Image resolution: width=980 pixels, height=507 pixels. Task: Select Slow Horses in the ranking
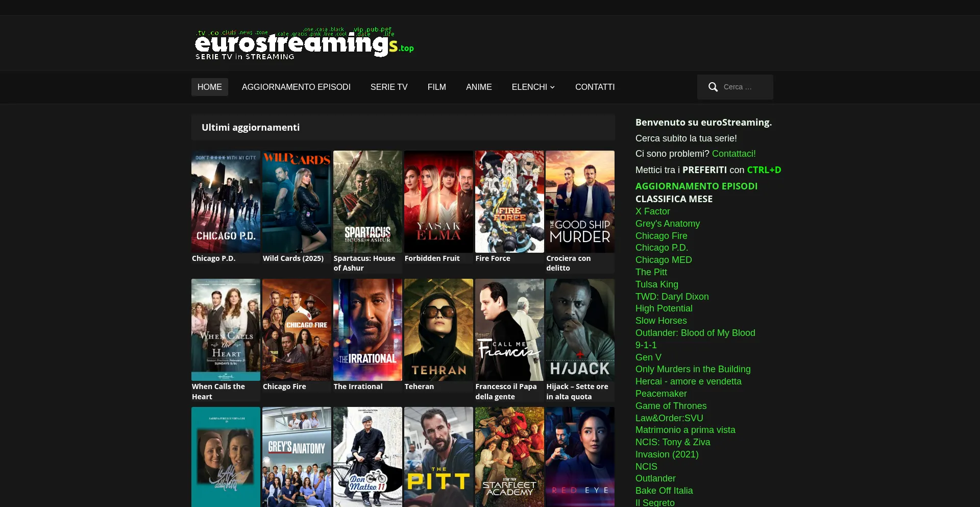tap(661, 321)
